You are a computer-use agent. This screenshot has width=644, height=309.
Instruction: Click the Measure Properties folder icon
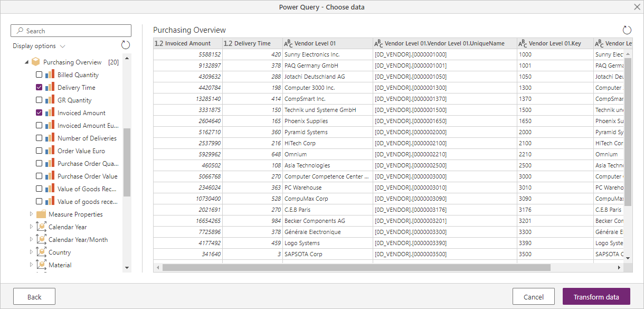41,214
